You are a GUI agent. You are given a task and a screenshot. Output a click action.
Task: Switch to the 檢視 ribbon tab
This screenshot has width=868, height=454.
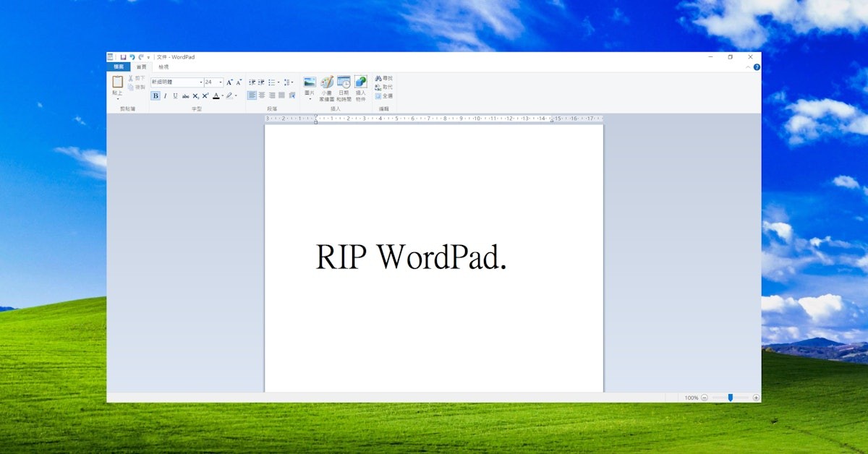tap(165, 65)
